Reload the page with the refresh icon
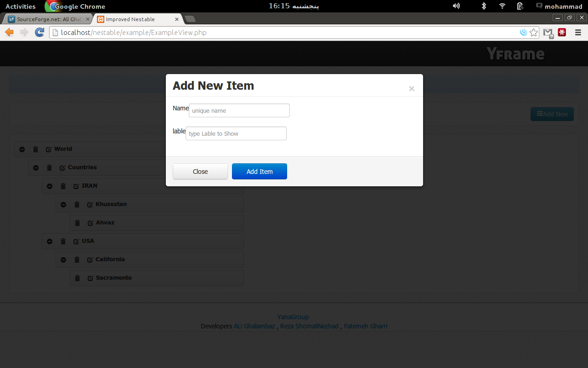Screen dimensions: 588x368 pyautogui.click(x=40, y=32)
